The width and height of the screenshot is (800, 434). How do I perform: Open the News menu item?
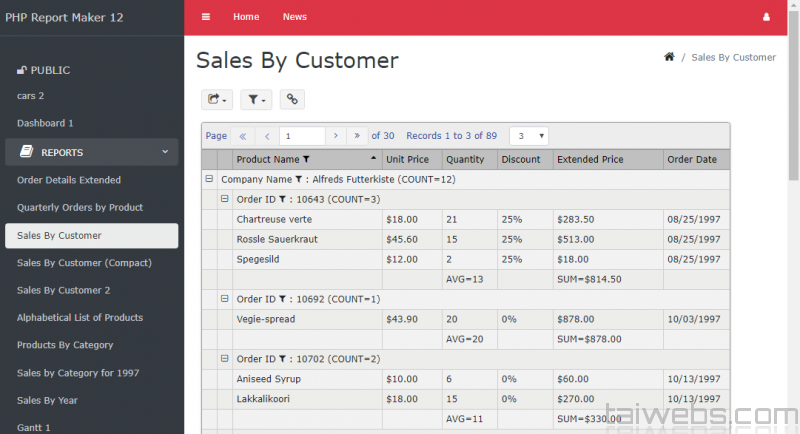coord(294,17)
